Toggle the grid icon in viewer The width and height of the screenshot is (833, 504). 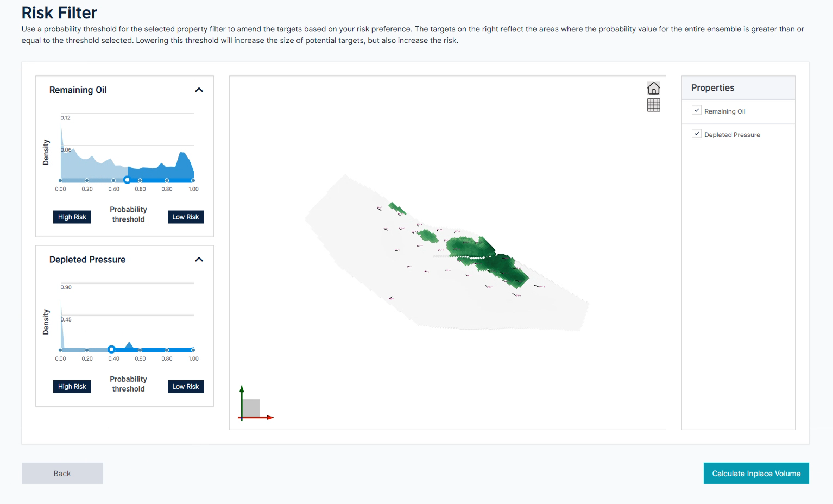653,105
